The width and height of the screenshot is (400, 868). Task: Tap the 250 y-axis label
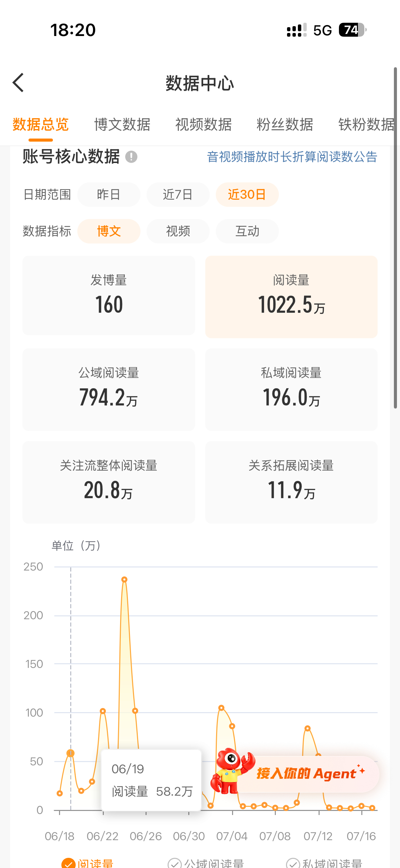point(33,566)
